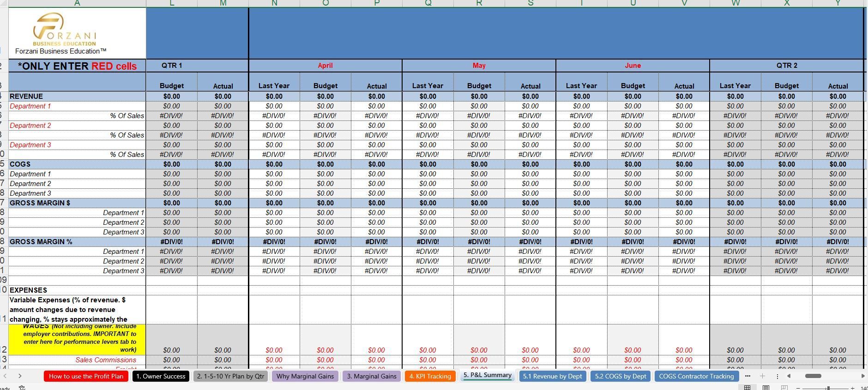This screenshot has height=390, width=868.
Task: Select QTR 1 'Actual' heading cell
Action: [x=223, y=82]
